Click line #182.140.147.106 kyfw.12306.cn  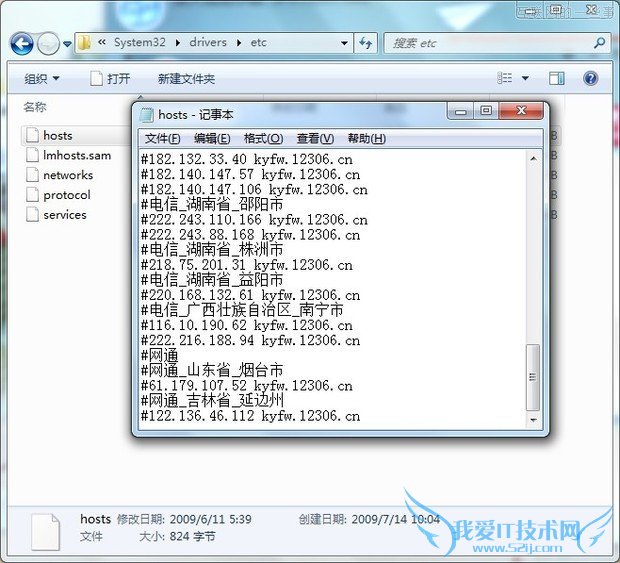coord(254,189)
